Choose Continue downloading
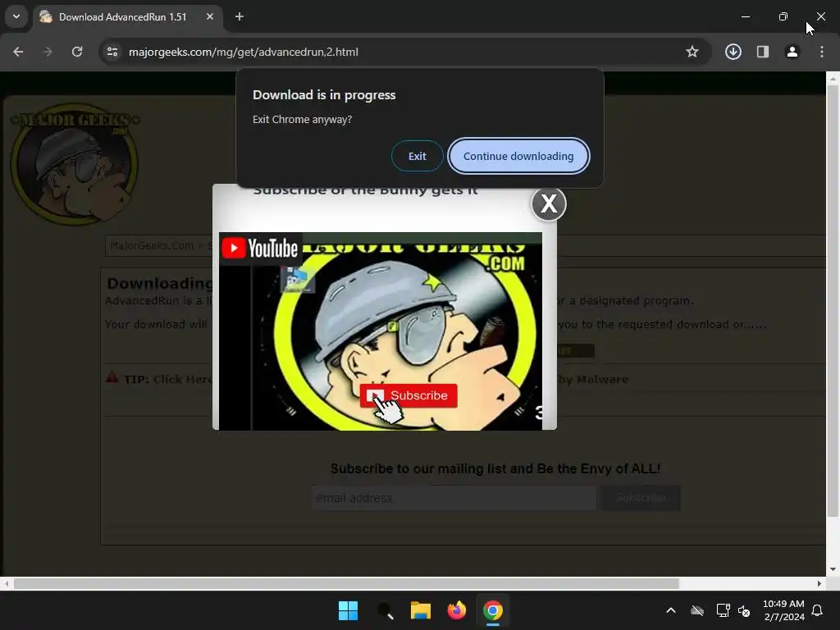Image resolution: width=840 pixels, height=630 pixels. pyautogui.click(x=518, y=156)
